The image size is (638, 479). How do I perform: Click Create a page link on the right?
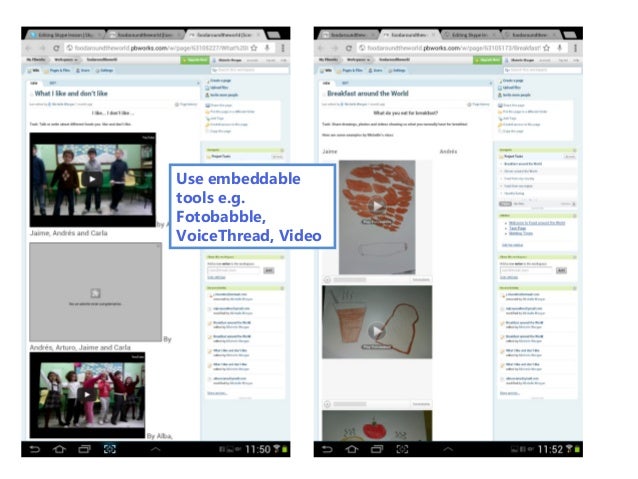coord(511,81)
